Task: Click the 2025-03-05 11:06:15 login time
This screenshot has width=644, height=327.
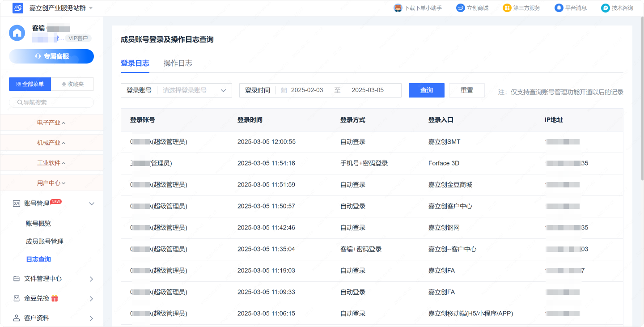Action: (x=267, y=314)
